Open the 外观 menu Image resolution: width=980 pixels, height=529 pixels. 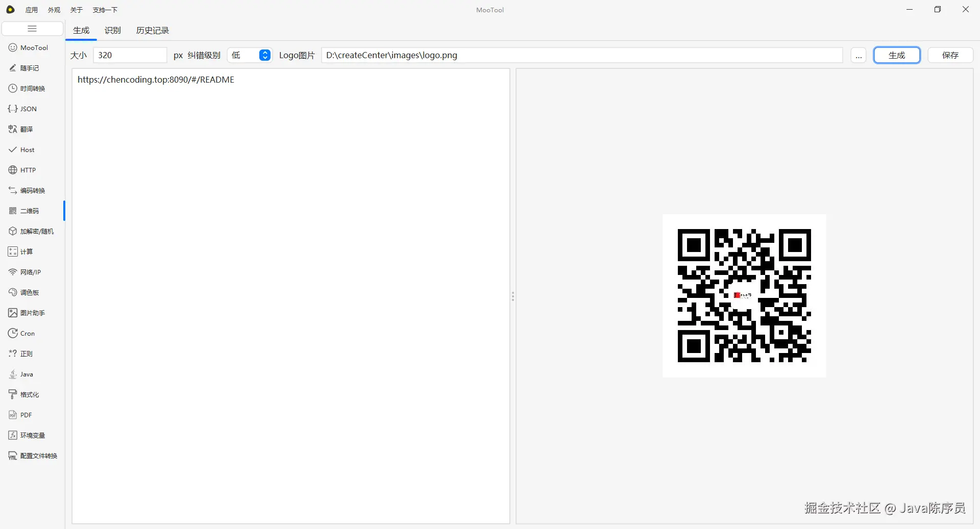[54, 10]
